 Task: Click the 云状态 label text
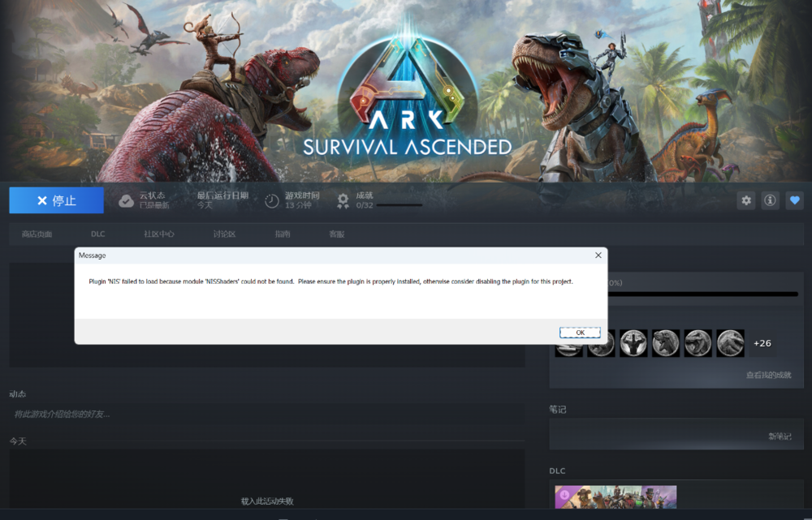pyautogui.click(x=153, y=196)
